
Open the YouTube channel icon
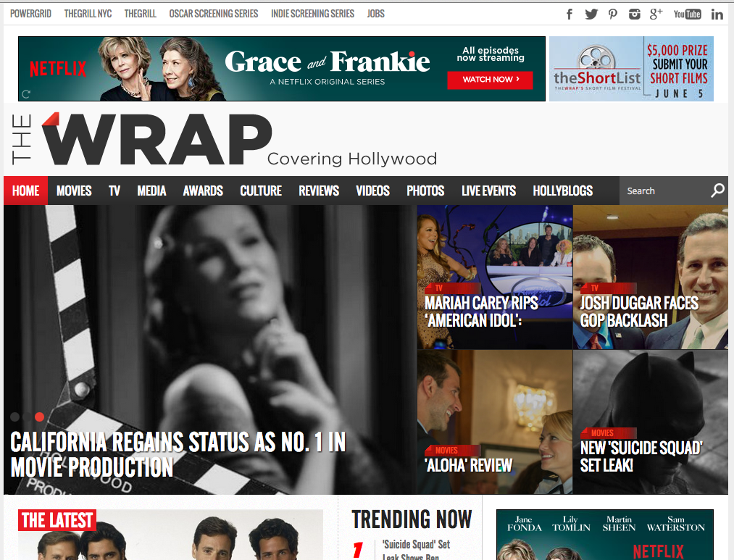(x=687, y=14)
